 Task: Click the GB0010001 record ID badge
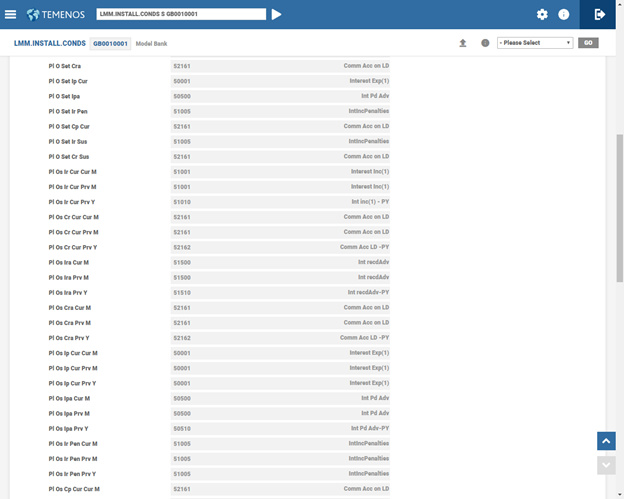coord(110,44)
